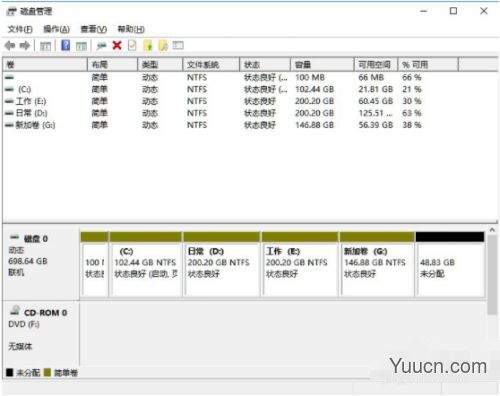Select the 100 MB partition block on disk 0
Viewport: 500px width, 396px height.
95,264
